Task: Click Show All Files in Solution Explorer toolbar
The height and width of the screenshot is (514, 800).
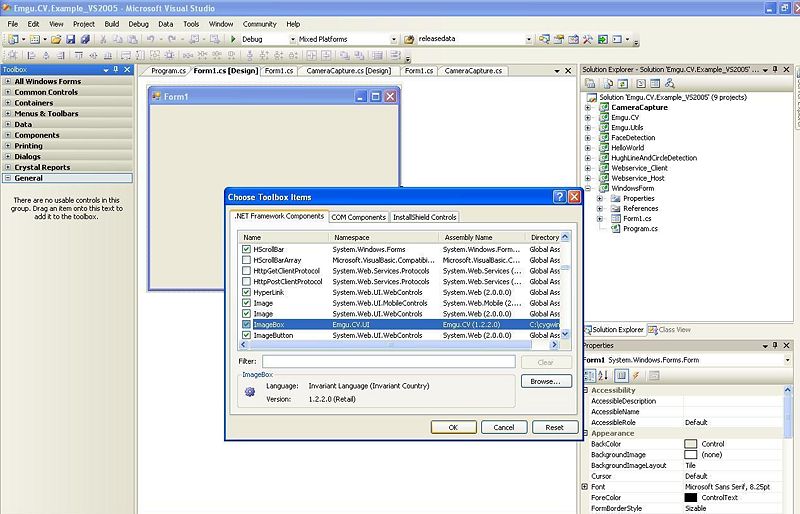Action: click(x=608, y=83)
